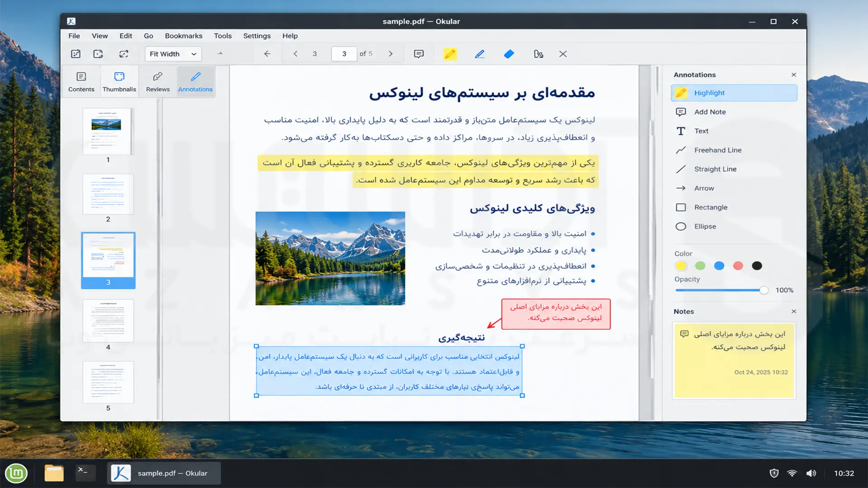Viewport: 868px width, 488px height.
Task: Pick the blue color swatch
Action: pos(719,266)
